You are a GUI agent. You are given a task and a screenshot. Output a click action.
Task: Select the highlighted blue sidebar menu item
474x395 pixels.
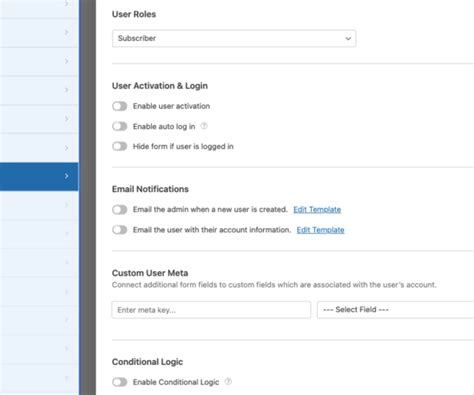[39, 177]
